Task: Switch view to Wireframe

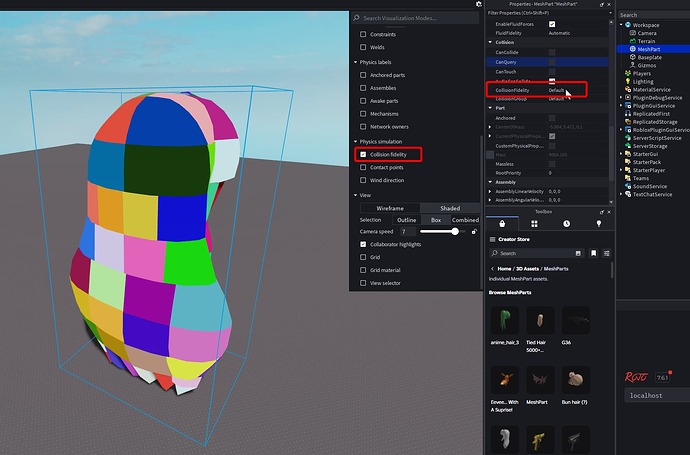Action: pos(390,208)
